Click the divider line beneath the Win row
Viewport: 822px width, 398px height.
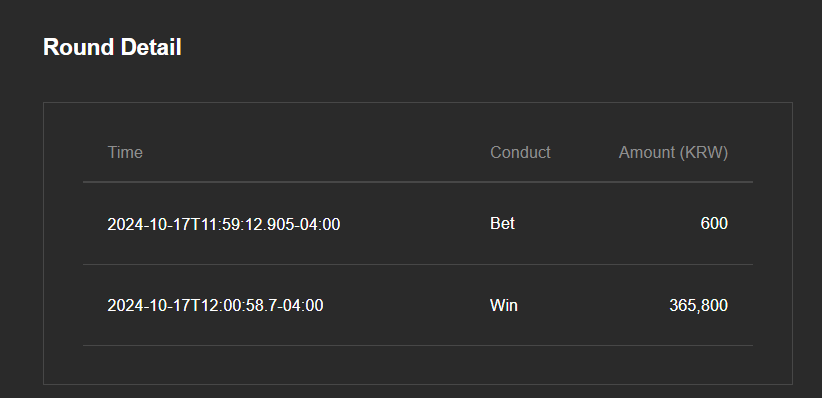(x=418, y=345)
